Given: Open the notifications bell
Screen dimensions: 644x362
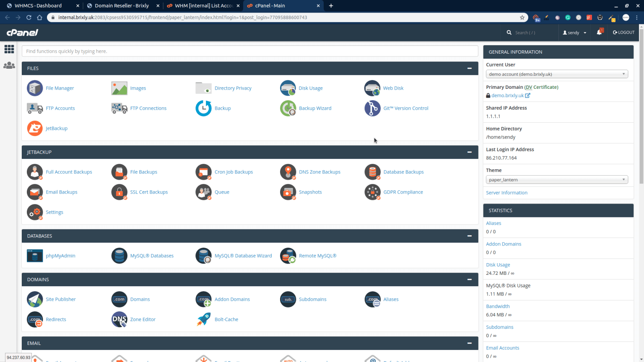Looking at the screenshot, I should (x=599, y=32).
